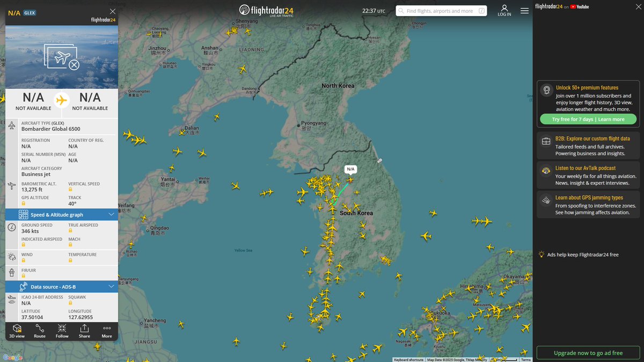Select the selected aircraft icon under N/A label

point(350,180)
